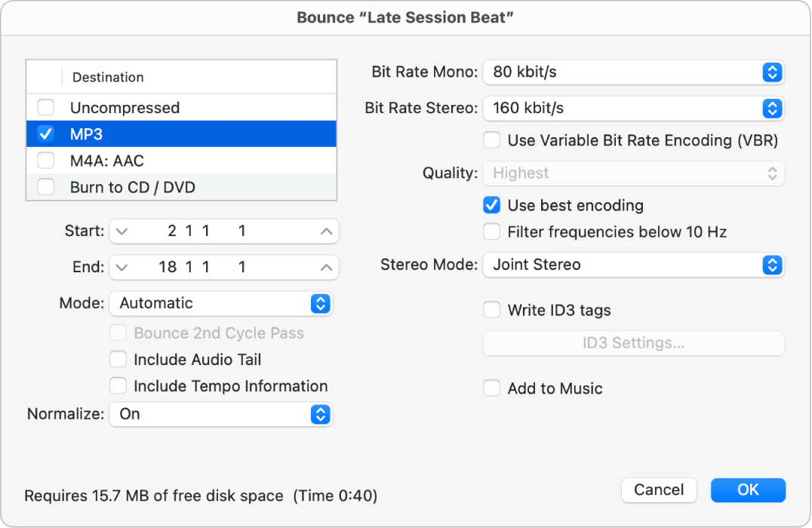Open the ID3 Settings dialog
Viewport: 812px width, 528px height.
pos(634,343)
